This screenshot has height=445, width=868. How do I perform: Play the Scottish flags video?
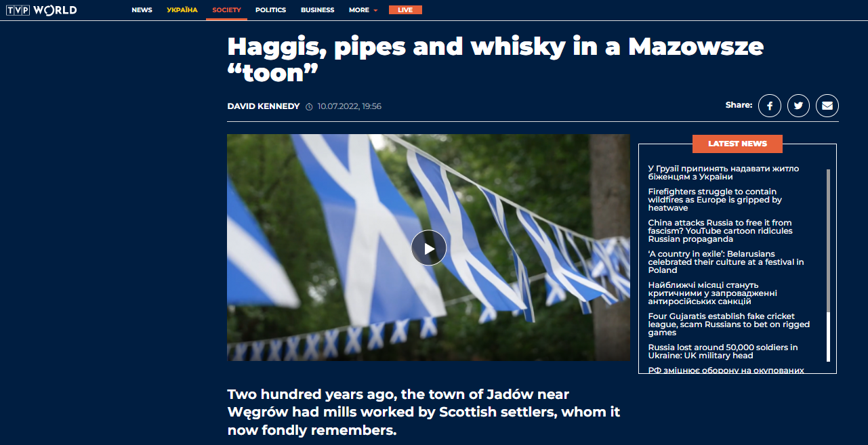429,248
